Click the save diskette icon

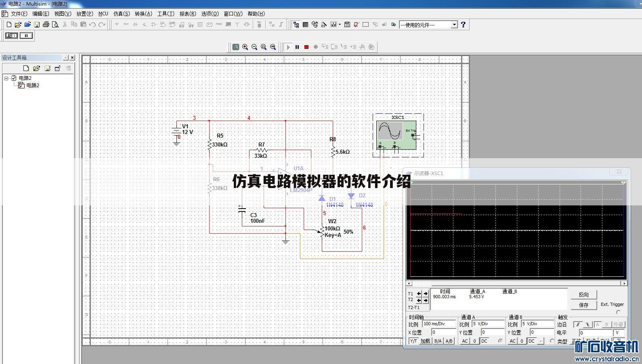[37, 25]
